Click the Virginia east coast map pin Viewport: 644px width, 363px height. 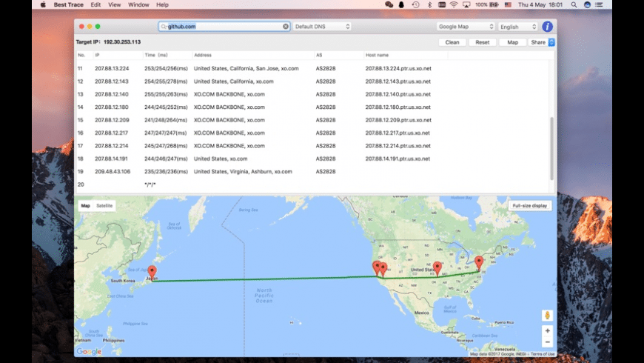479,263
